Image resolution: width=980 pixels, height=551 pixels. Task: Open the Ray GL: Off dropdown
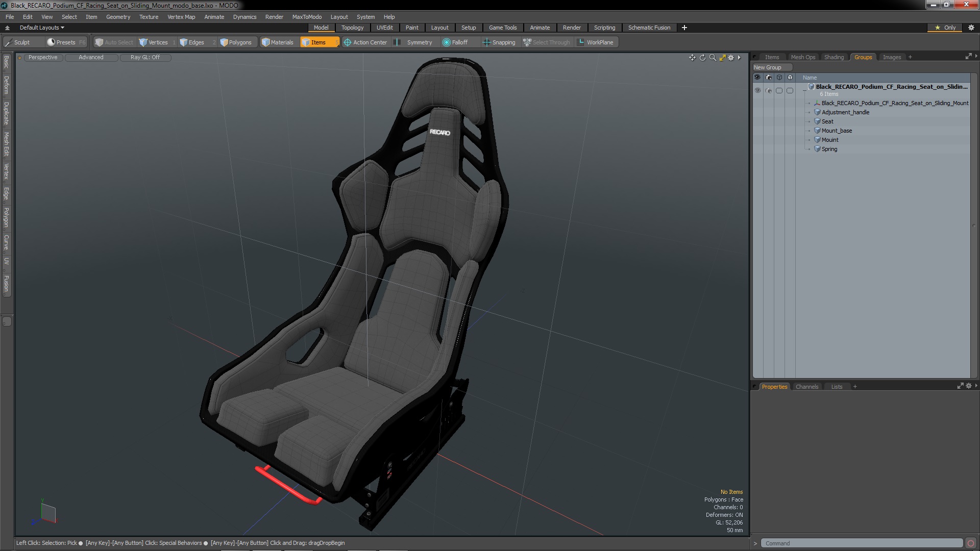145,57
